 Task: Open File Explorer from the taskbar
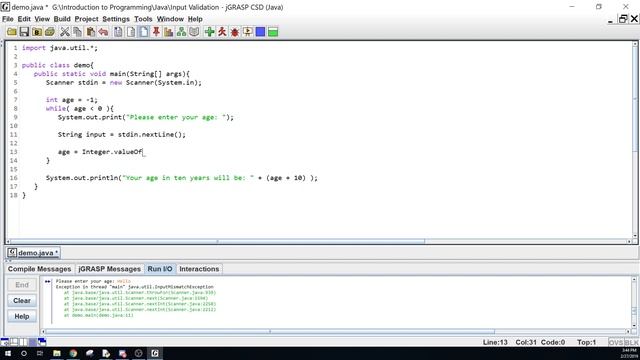(x=57, y=353)
